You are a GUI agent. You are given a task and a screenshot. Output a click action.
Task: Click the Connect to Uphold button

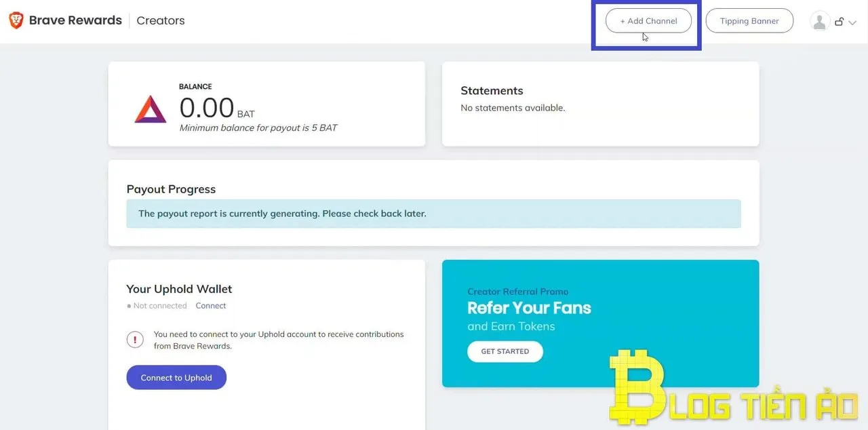click(176, 378)
